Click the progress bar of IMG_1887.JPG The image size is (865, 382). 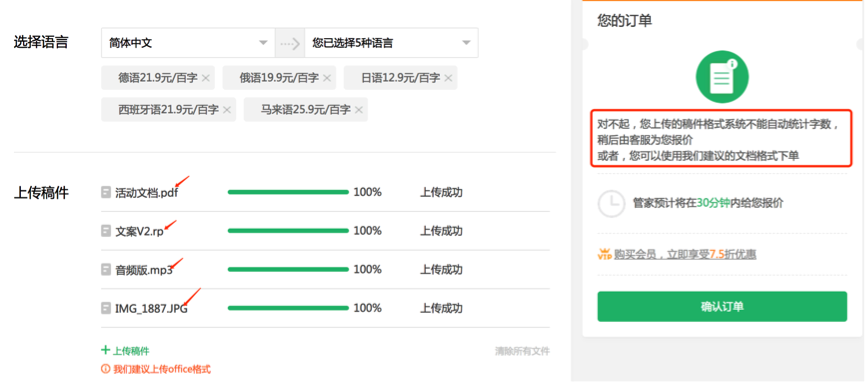[288, 308]
